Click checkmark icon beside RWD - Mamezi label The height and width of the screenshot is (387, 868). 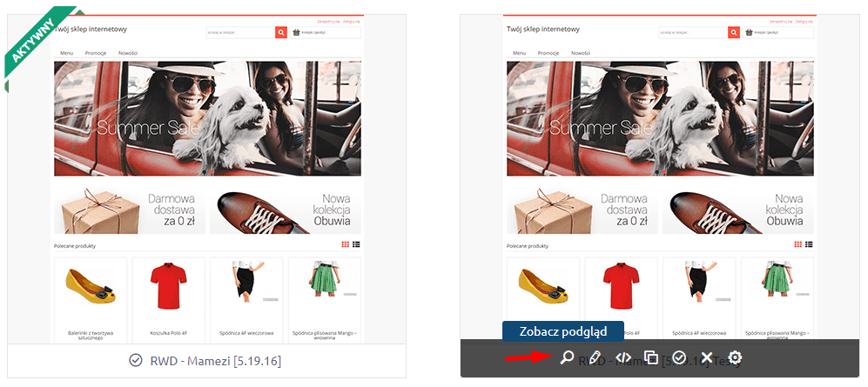pyautogui.click(x=135, y=360)
